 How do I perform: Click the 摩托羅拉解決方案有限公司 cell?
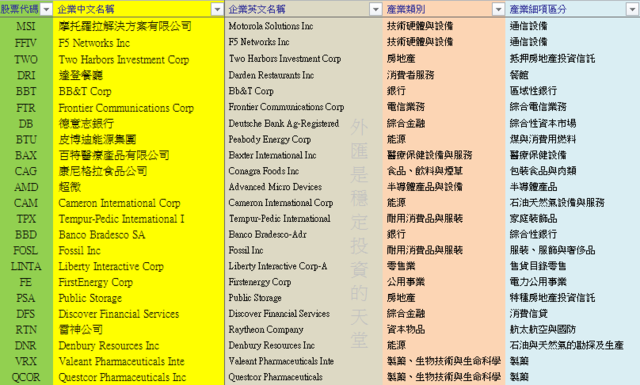139,27
